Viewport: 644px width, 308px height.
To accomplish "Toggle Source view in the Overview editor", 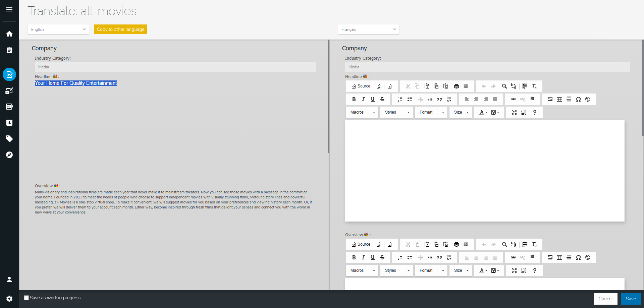I will point(361,244).
